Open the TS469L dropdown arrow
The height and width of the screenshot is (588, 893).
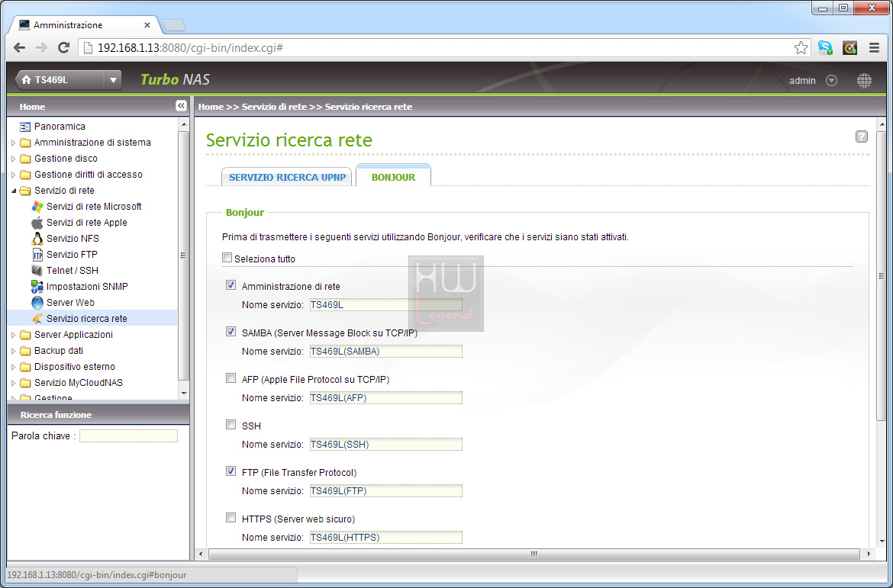point(113,80)
